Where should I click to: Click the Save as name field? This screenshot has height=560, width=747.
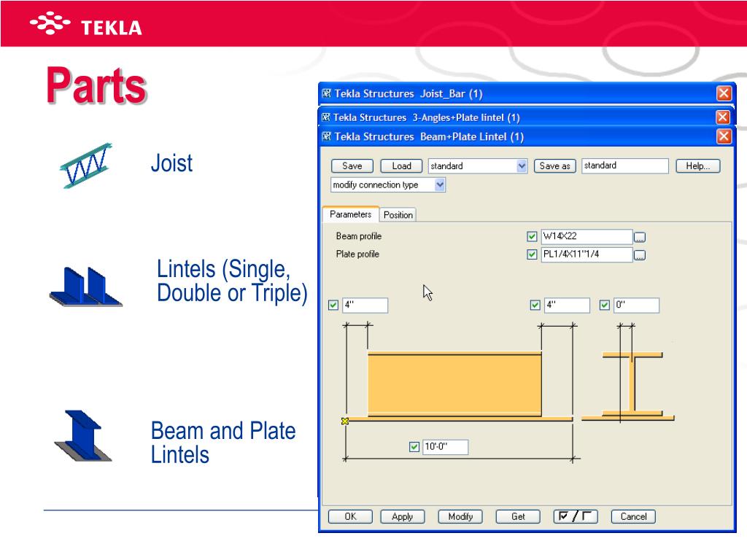(x=625, y=166)
